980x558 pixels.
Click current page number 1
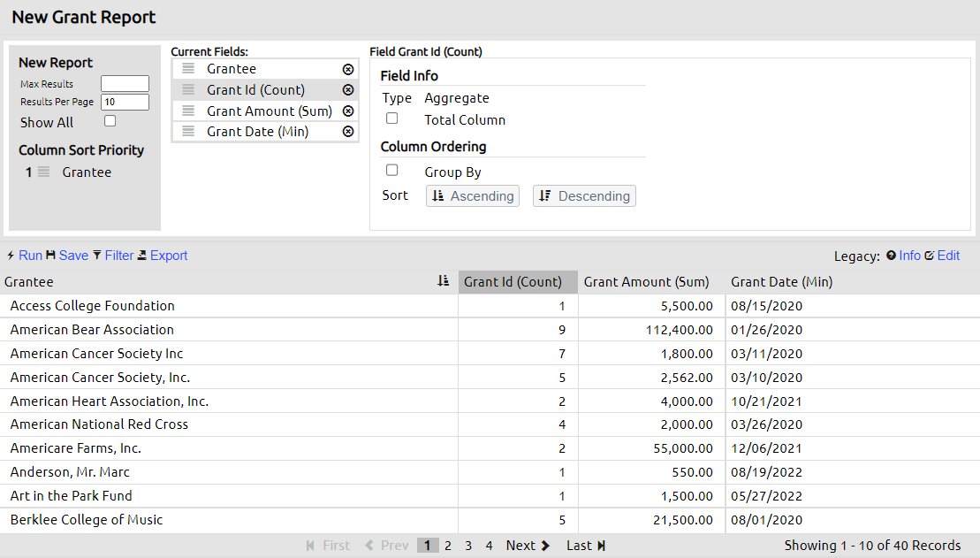[428, 546]
